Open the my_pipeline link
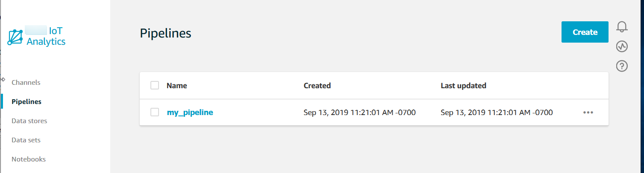The width and height of the screenshot is (644, 173). tap(190, 112)
